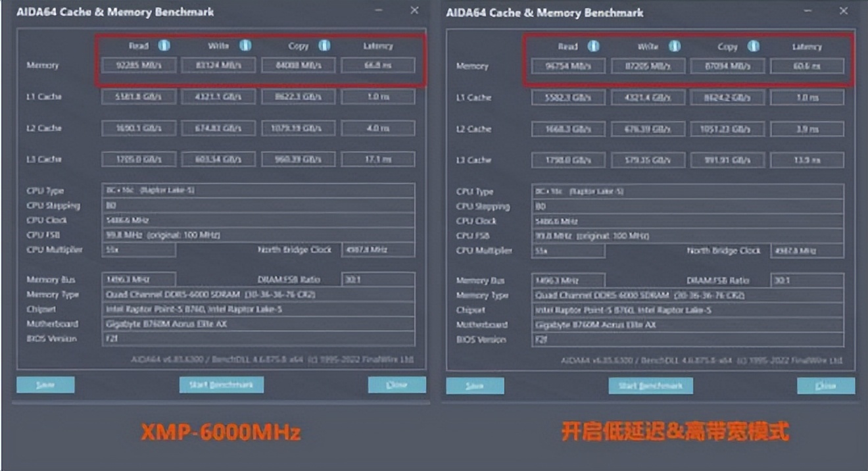The image size is (868, 471).
Task: Click the Close button in the 低延迟 mode window
Action: point(826,386)
